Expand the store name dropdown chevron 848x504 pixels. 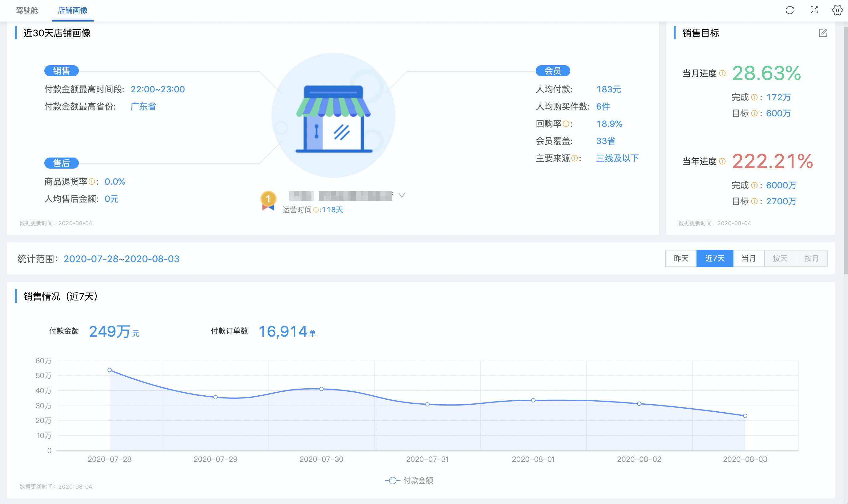[x=402, y=195]
